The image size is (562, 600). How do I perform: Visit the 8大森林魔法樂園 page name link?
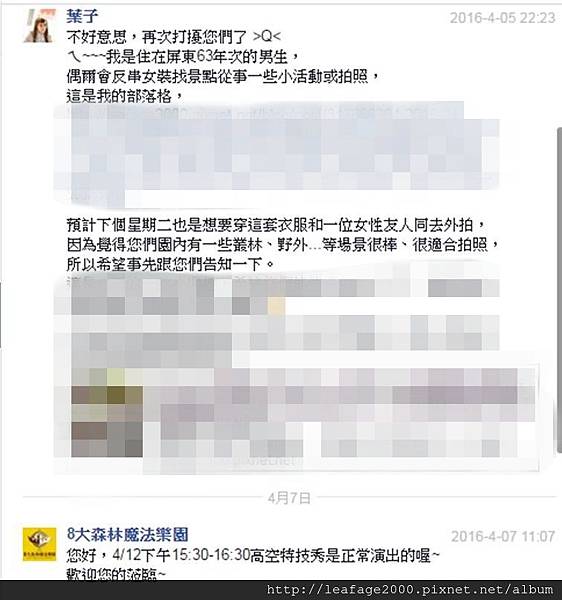point(127,534)
